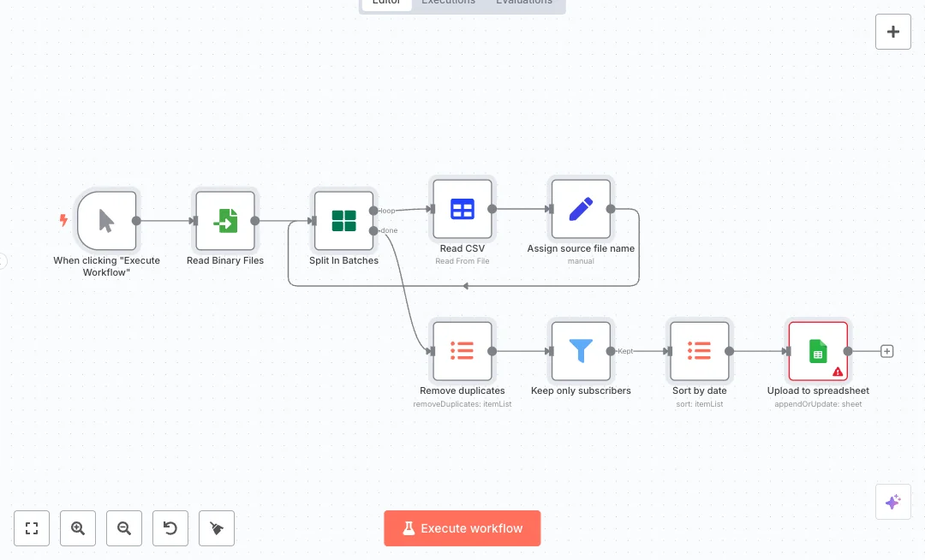Select the Upload to spreadsheet node
925x560 pixels.
pyautogui.click(x=818, y=351)
